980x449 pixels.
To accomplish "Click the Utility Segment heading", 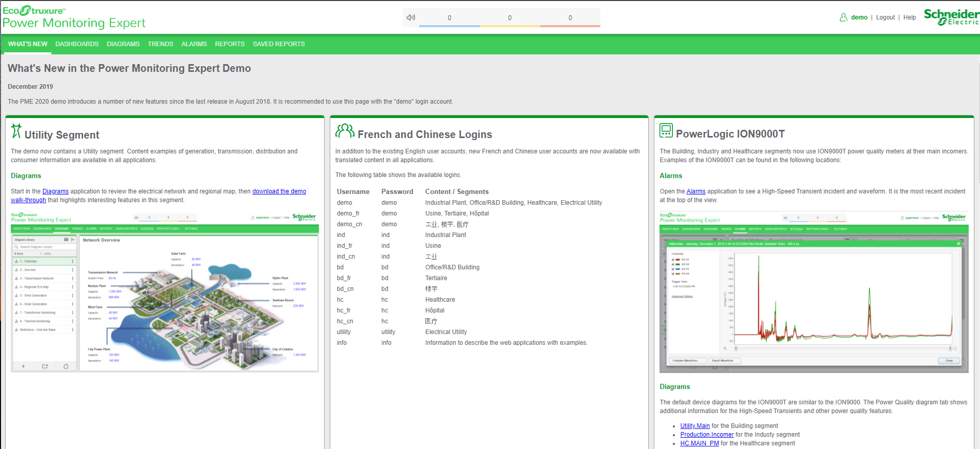I will click(x=62, y=135).
